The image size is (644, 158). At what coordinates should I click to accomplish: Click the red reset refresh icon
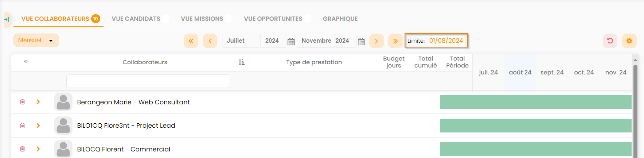(x=610, y=41)
